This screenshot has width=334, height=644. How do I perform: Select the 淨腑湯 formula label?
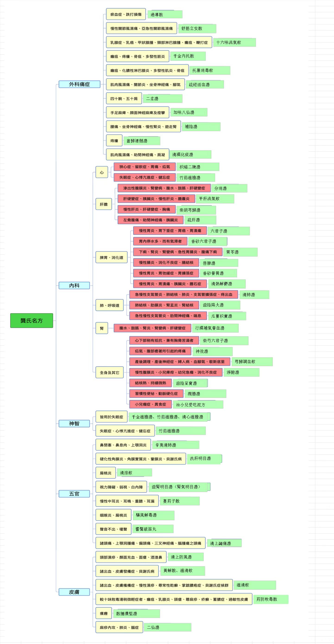[241, 372]
